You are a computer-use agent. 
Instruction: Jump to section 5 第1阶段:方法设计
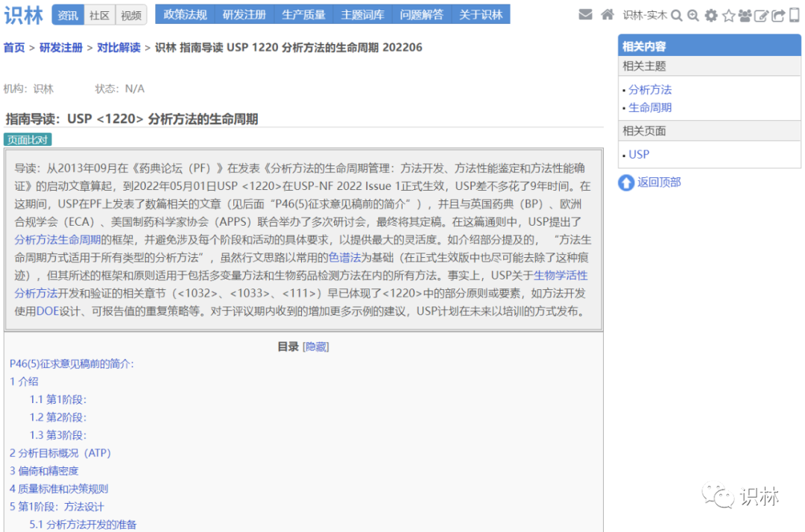57,507
